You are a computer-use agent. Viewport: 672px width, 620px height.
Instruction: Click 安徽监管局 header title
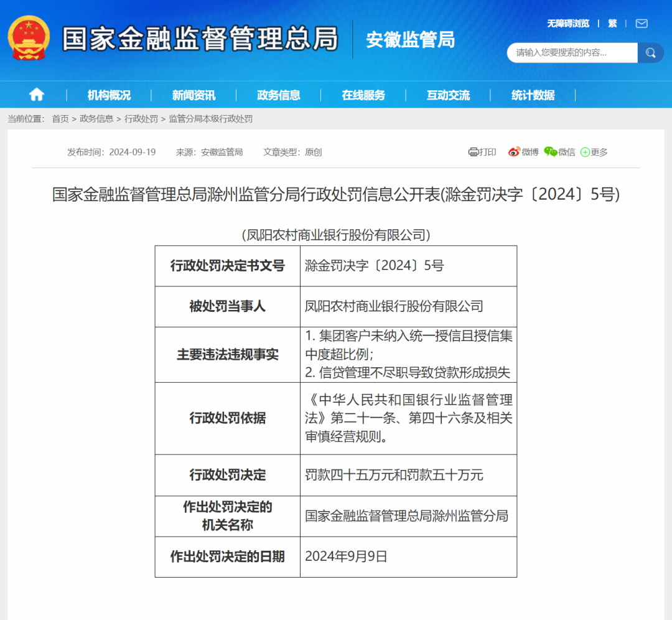(410, 40)
